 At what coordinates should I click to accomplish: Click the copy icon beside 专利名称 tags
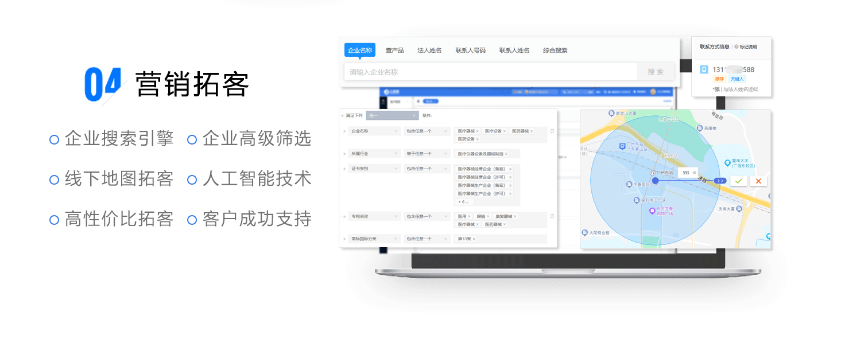pyautogui.click(x=552, y=216)
